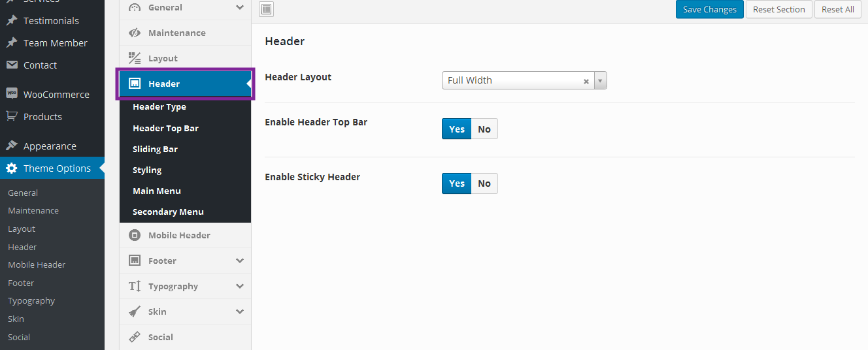Click the Skin brush icon
The height and width of the screenshot is (350, 868).
click(135, 311)
